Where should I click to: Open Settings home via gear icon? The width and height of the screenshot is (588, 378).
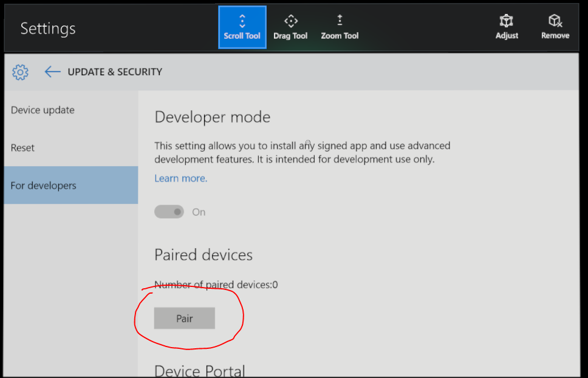click(20, 72)
